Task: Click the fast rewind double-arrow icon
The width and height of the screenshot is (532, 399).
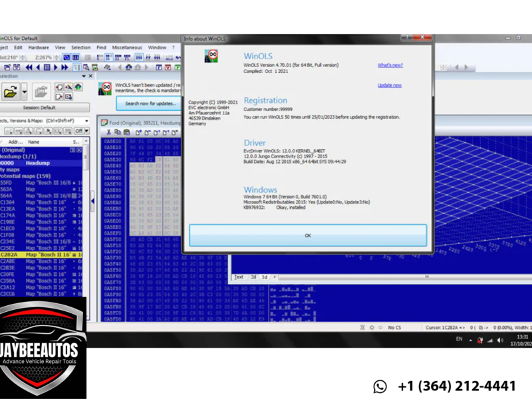Action: click(30, 67)
